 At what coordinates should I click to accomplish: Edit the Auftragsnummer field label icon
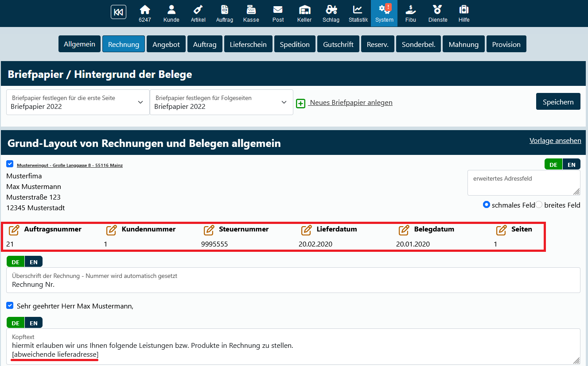14,230
